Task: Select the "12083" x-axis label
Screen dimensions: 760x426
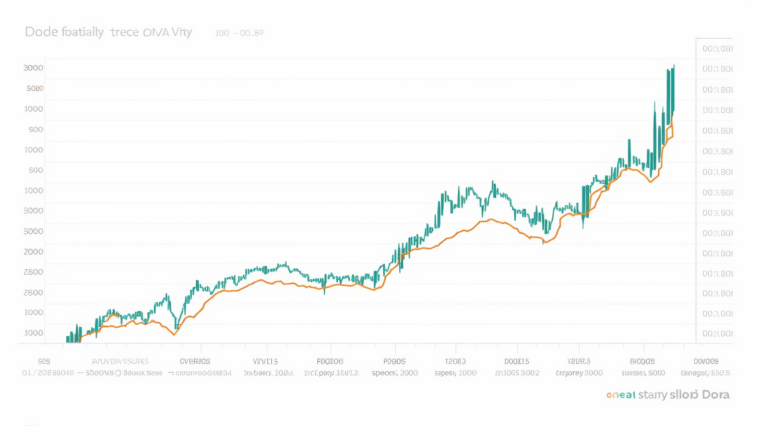Action: coord(455,361)
